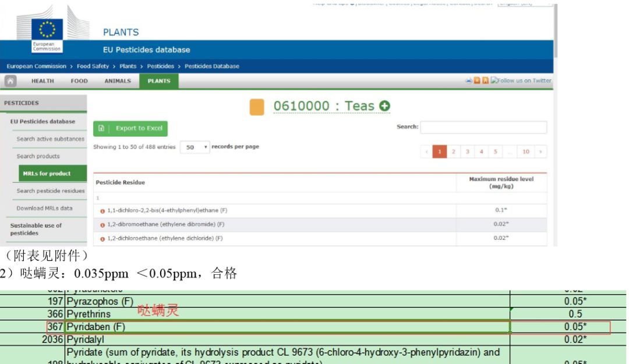Focus the Search input field
This screenshot has height=364, width=629.
[x=483, y=127]
